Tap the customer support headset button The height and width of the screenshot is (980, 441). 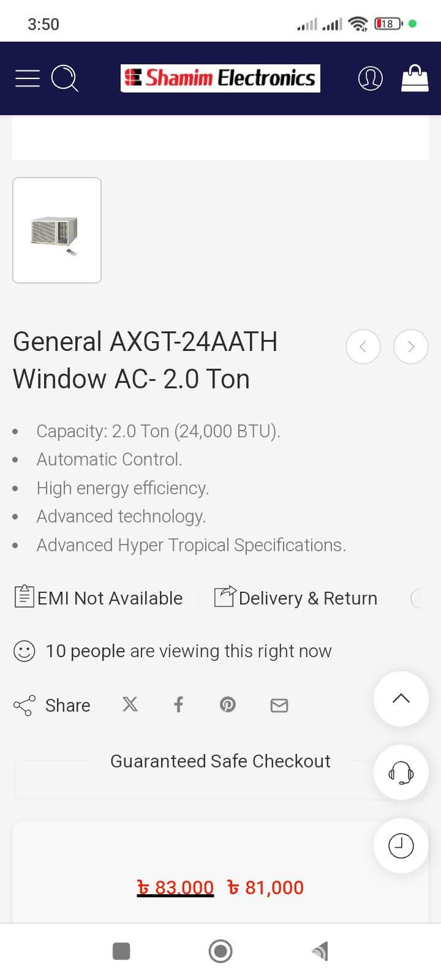point(401,772)
